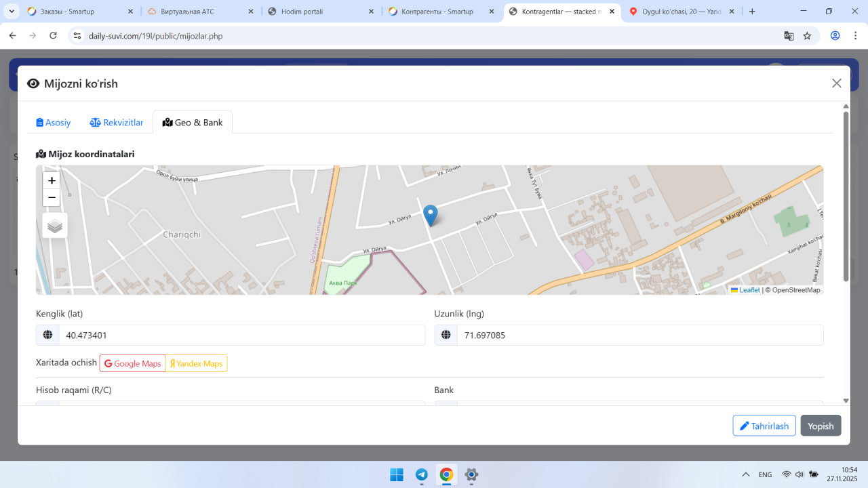Show hidden system tray icons

[x=746, y=474]
